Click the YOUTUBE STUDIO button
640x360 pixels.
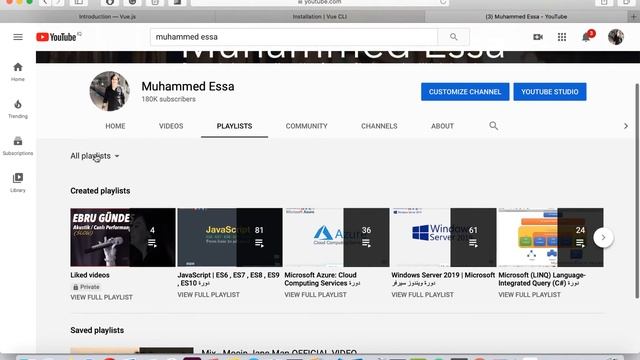(x=550, y=92)
